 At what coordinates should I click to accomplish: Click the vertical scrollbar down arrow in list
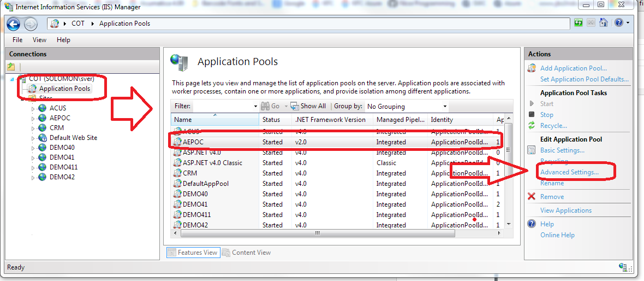508,224
